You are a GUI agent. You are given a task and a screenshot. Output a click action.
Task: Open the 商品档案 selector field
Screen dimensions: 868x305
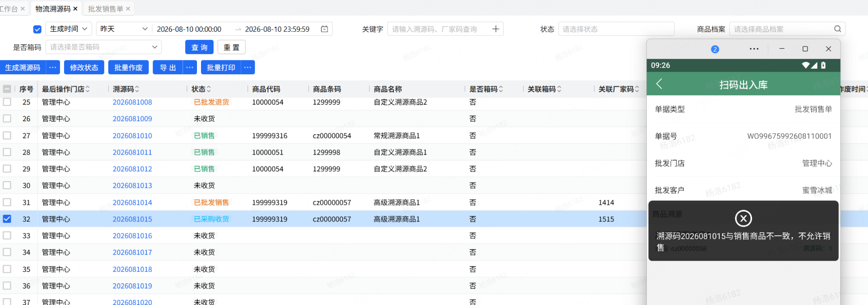click(787, 29)
